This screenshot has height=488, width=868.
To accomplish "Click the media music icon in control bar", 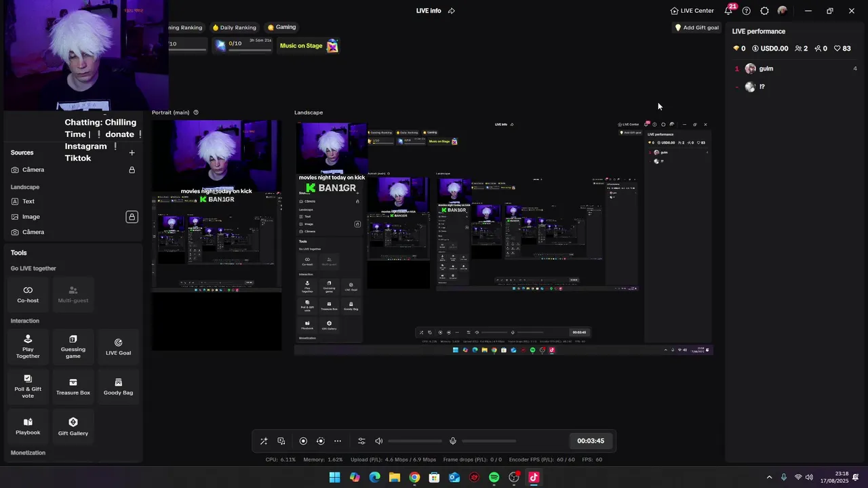I will 281,441.
